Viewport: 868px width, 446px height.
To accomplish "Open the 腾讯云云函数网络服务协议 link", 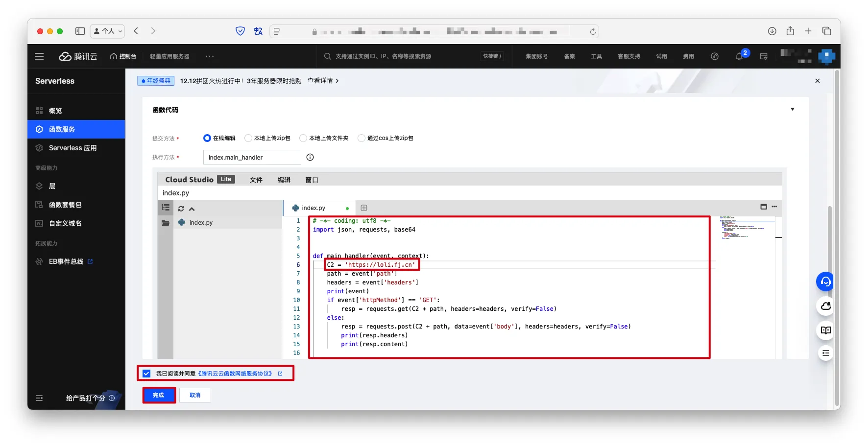I will tap(236, 374).
